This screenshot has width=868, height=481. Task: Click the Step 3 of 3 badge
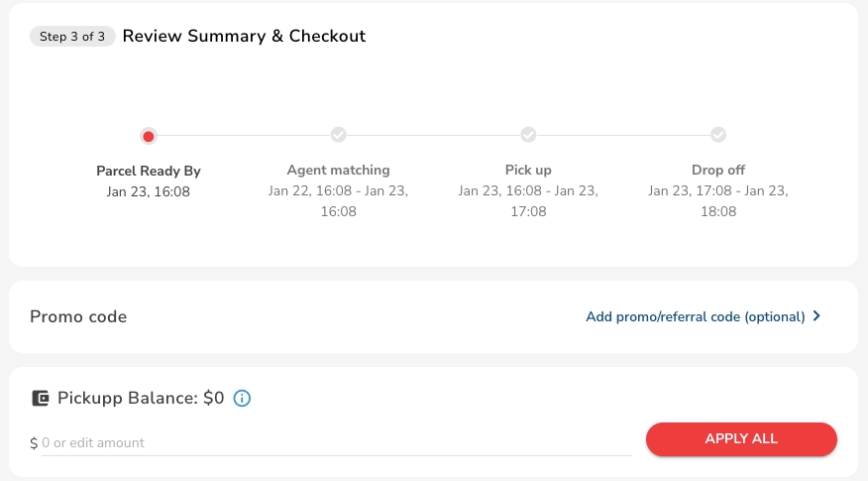72,37
